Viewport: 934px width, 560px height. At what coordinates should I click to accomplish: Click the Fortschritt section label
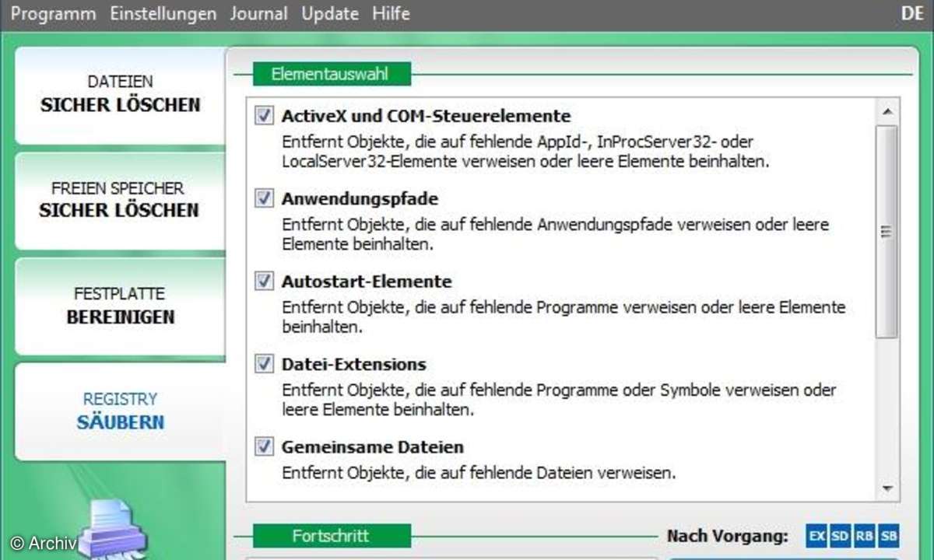[331, 536]
